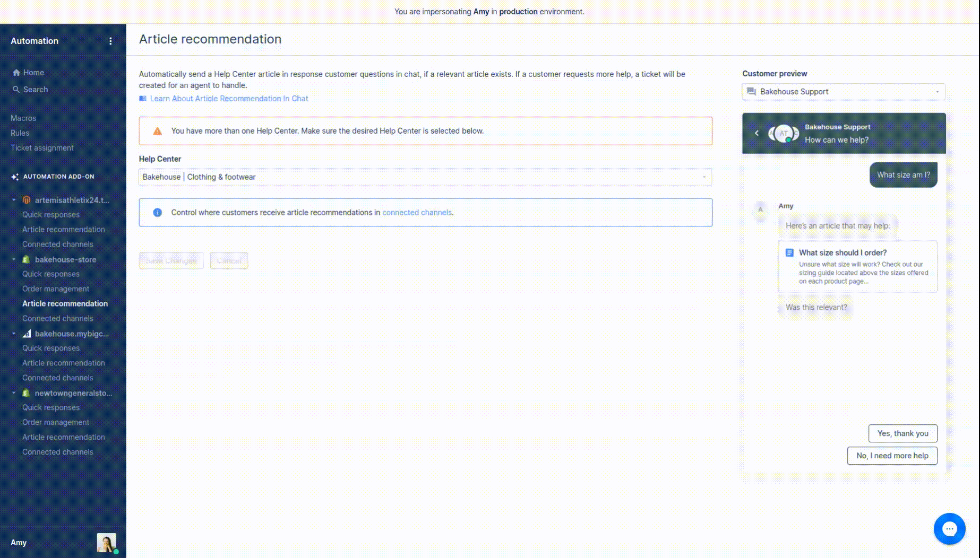The image size is (980, 558).
Task: Open Search in sidebar
Action: click(x=36, y=90)
